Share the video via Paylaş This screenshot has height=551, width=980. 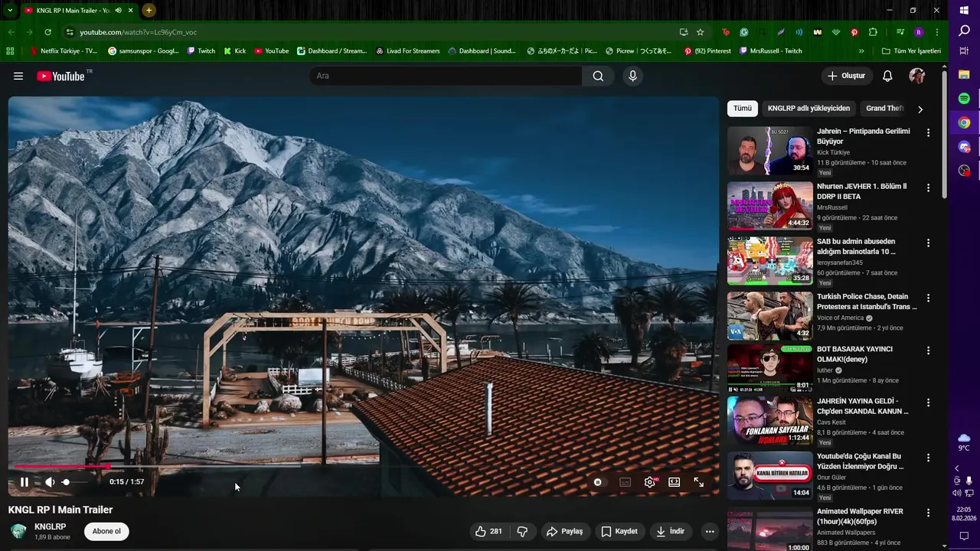(564, 531)
